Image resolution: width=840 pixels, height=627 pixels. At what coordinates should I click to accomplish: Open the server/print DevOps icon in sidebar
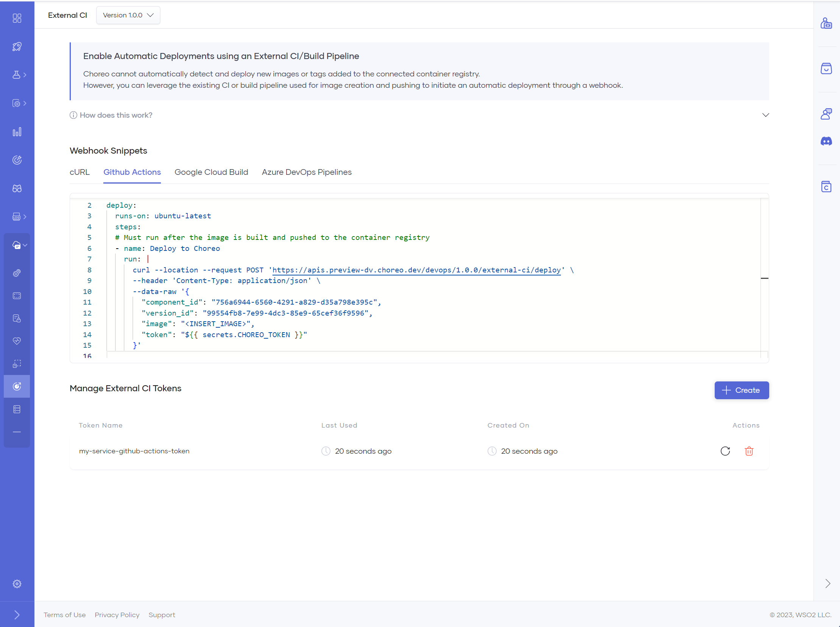[16, 217]
